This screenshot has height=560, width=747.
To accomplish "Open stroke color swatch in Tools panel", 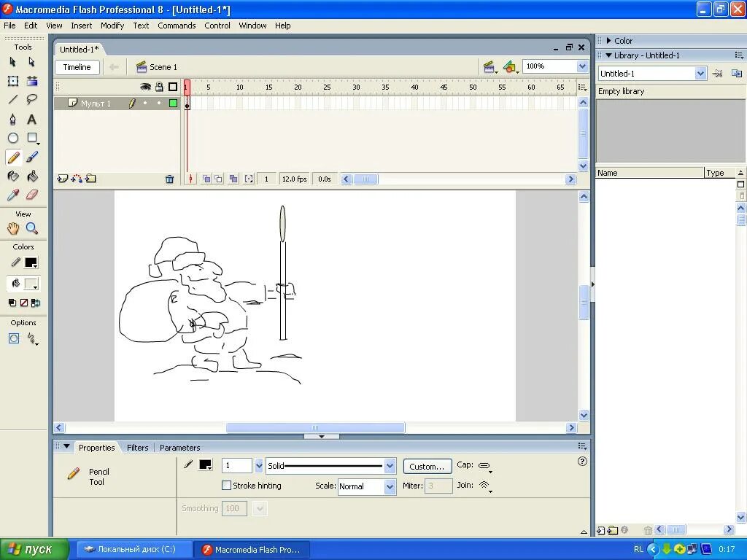I will [x=31, y=262].
